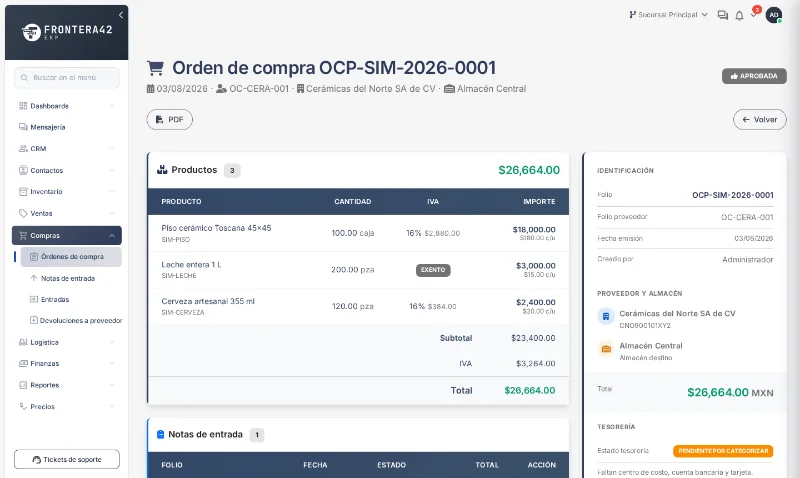Click the calendar icon next to 03/08/2026
Image resolution: width=800 pixels, height=478 pixels.
tap(151, 89)
